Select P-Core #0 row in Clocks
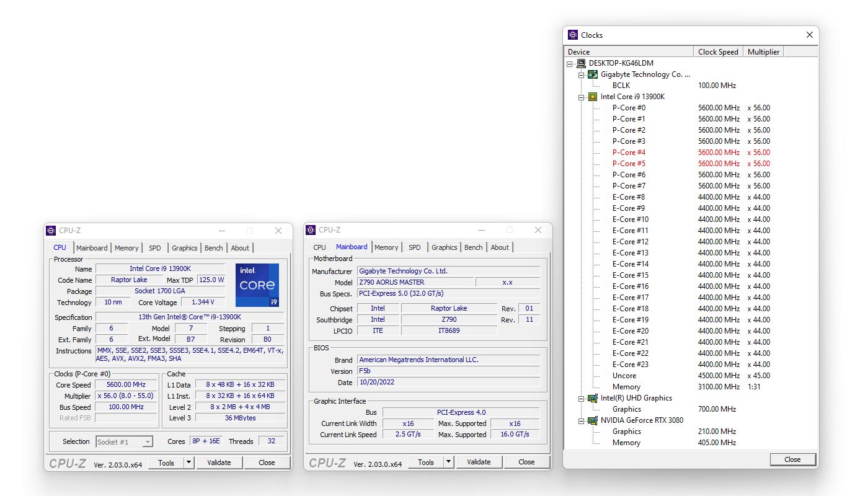The height and width of the screenshot is (496, 868). (629, 108)
